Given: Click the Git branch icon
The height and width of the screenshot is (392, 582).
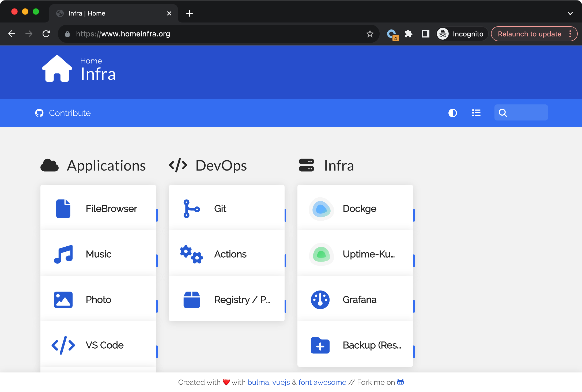Looking at the screenshot, I should (x=192, y=209).
